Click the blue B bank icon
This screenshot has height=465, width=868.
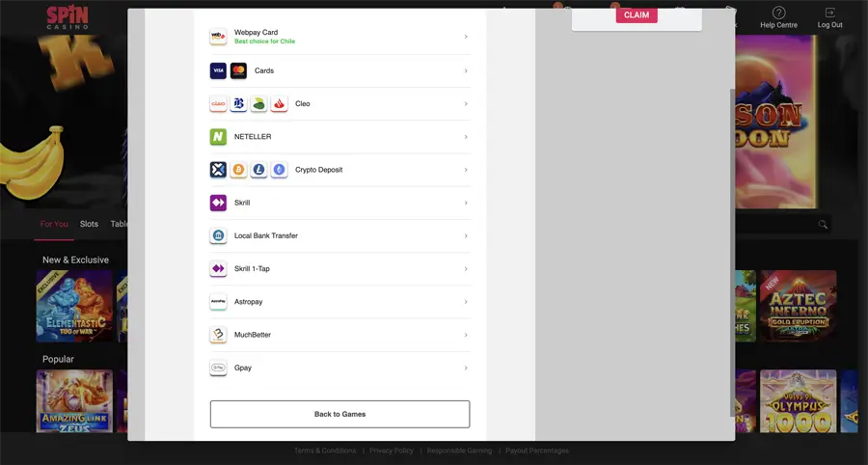coord(238,103)
